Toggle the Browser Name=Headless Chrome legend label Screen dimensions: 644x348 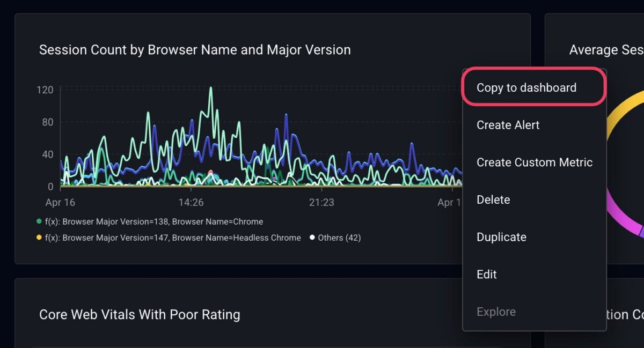pos(172,238)
